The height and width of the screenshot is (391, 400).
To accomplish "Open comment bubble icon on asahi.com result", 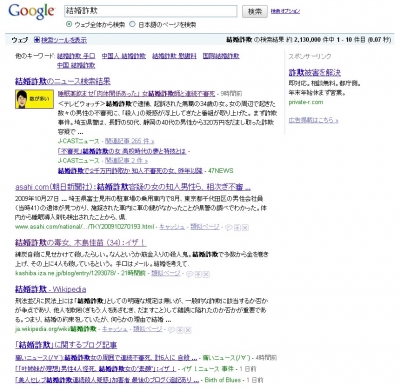I will coord(229,227).
